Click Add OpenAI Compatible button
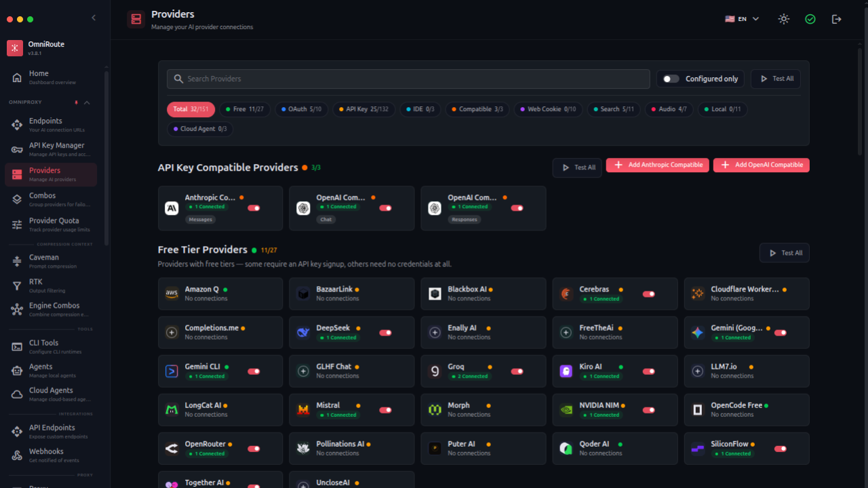868x488 pixels. pos(762,165)
